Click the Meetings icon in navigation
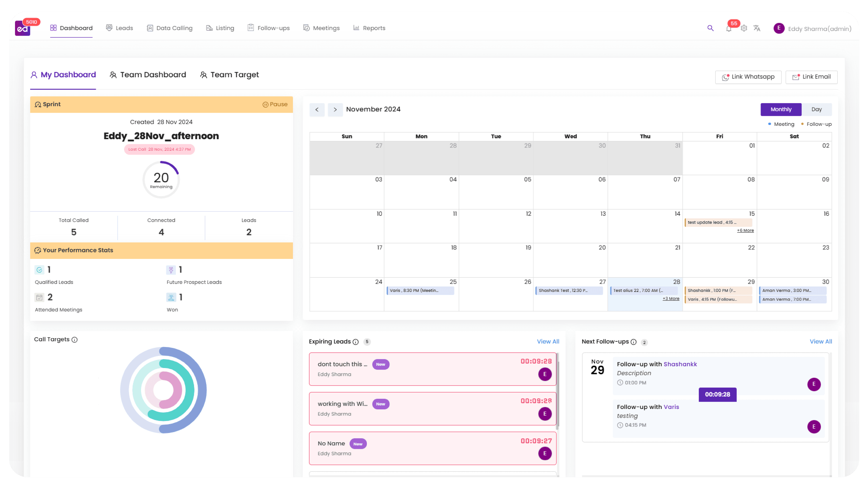This screenshot has width=868, height=488. (306, 28)
